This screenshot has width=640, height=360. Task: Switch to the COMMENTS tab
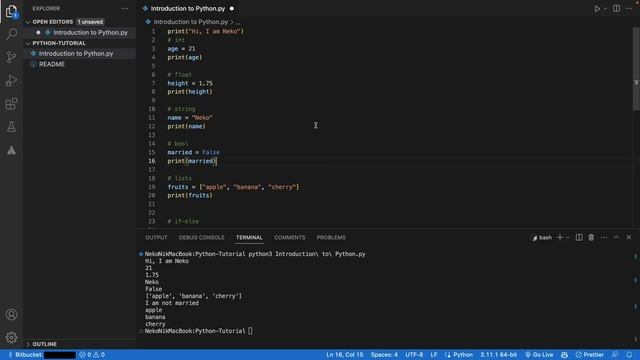[x=289, y=238]
